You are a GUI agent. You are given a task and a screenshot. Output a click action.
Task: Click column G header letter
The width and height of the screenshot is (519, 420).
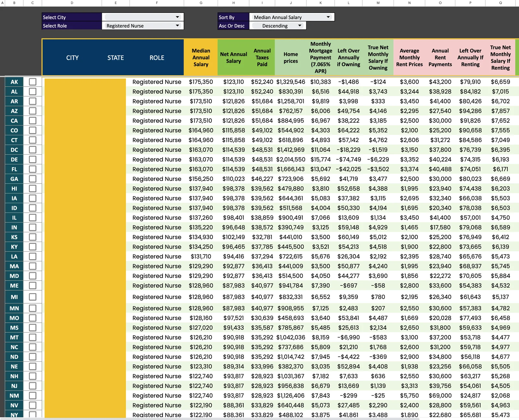click(x=201, y=3)
